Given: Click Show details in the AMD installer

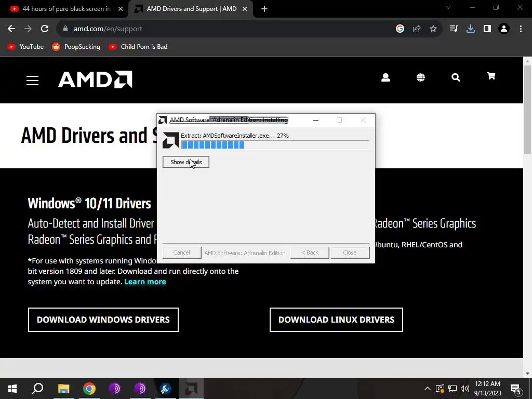Looking at the screenshot, I should [186, 162].
